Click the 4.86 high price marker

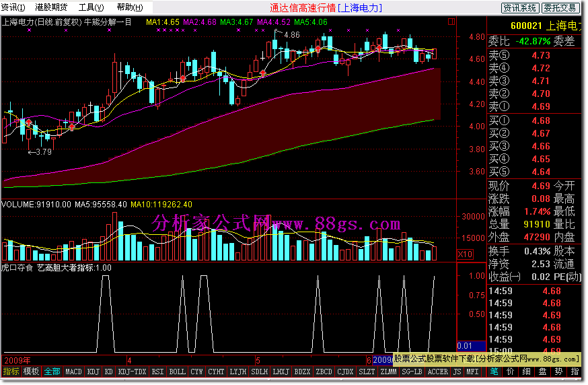292,35
